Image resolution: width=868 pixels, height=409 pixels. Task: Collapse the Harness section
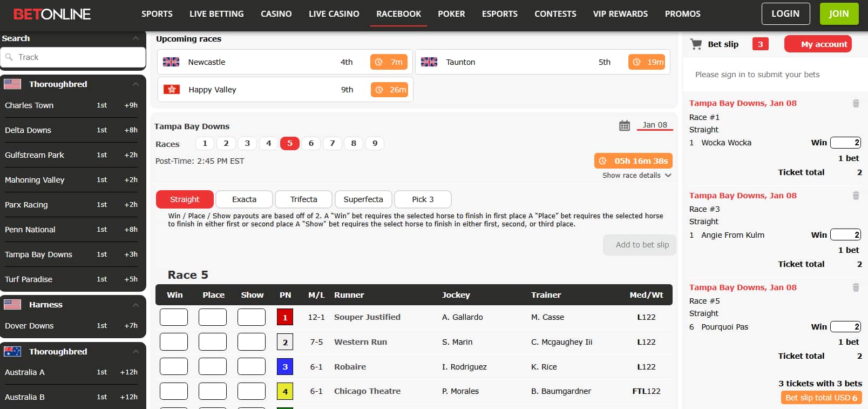135,305
